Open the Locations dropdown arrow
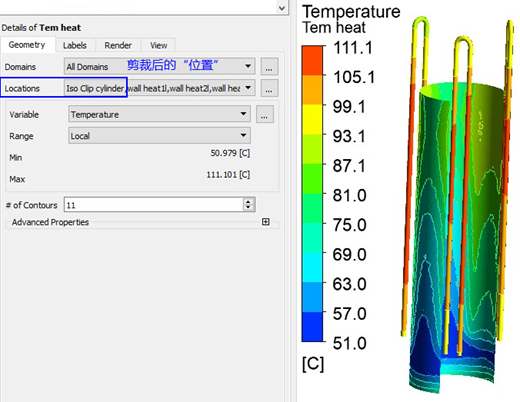 (248, 88)
